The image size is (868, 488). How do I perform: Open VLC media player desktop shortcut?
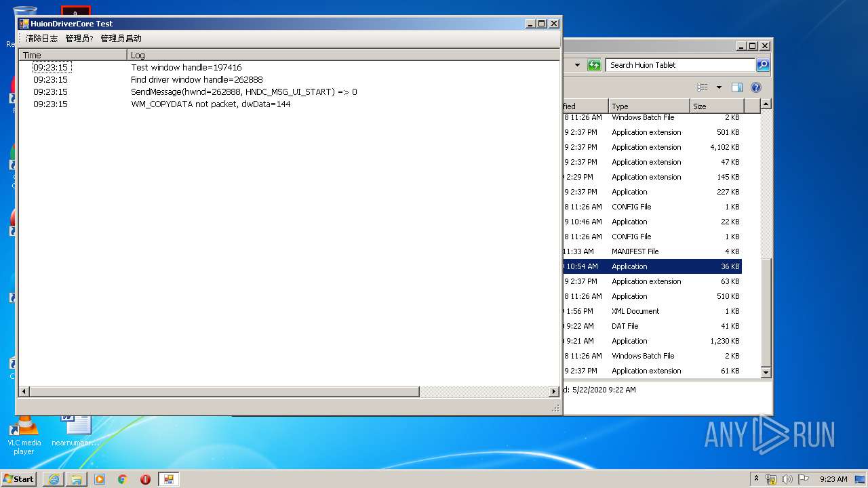pos(24,436)
